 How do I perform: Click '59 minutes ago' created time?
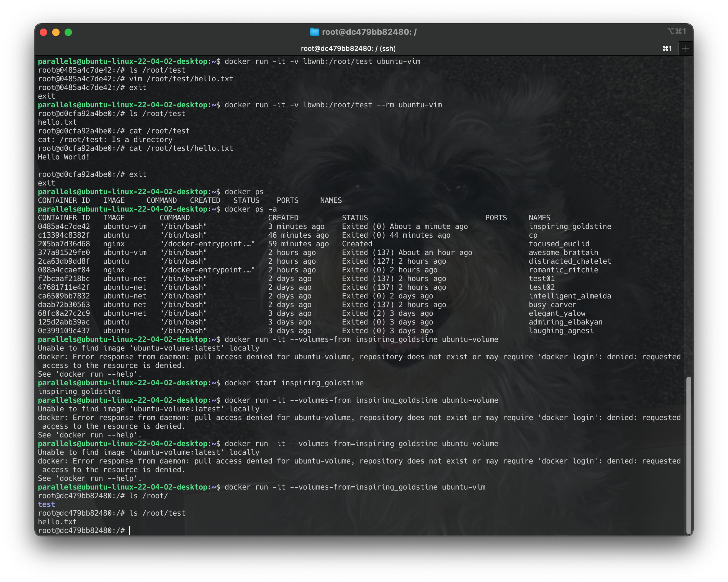pyautogui.click(x=299, y=244)
